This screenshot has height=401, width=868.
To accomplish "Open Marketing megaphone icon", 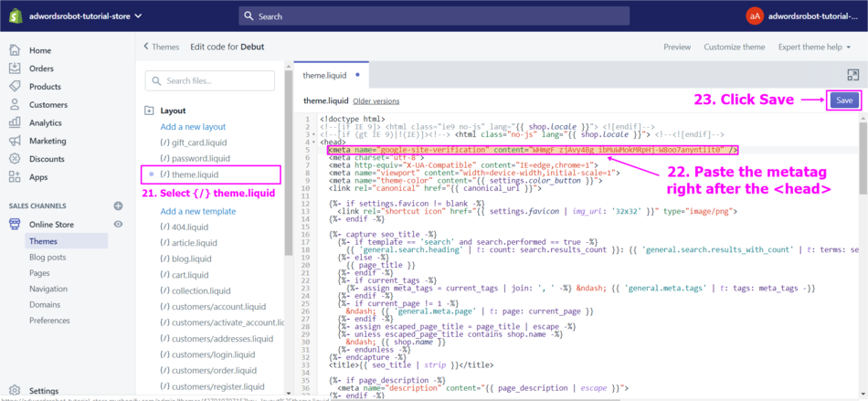I will point(16,141).
